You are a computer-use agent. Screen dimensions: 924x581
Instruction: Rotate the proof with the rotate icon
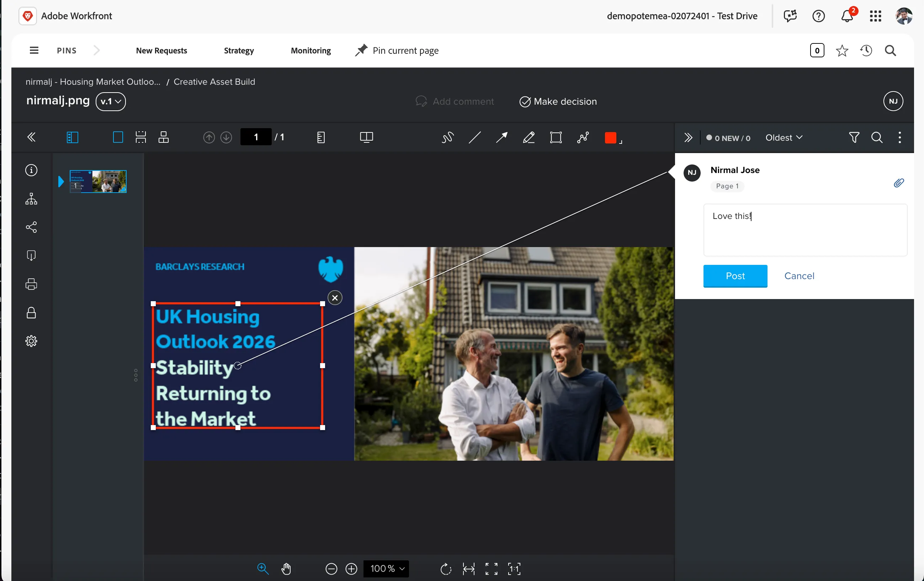click(446, 569)
